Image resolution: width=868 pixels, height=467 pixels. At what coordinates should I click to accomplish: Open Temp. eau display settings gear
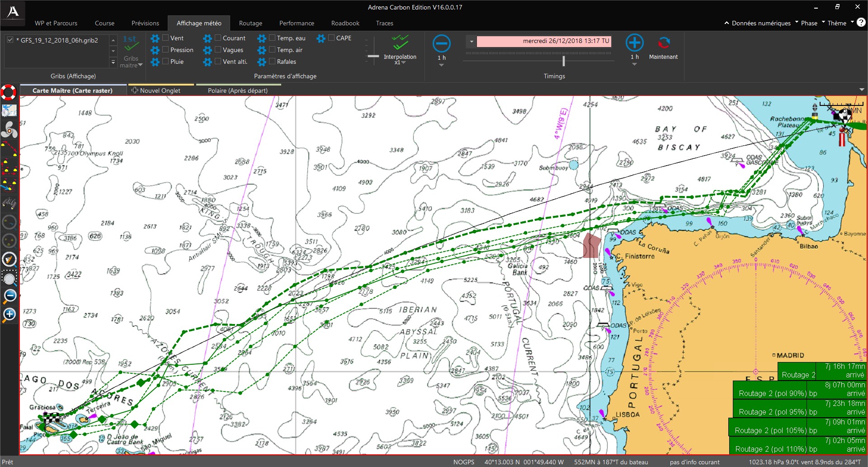(x=262, y=38)
